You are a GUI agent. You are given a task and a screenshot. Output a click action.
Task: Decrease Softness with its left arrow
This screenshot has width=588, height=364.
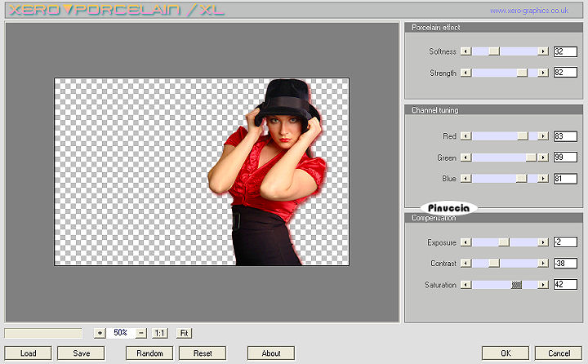(465, 51)
